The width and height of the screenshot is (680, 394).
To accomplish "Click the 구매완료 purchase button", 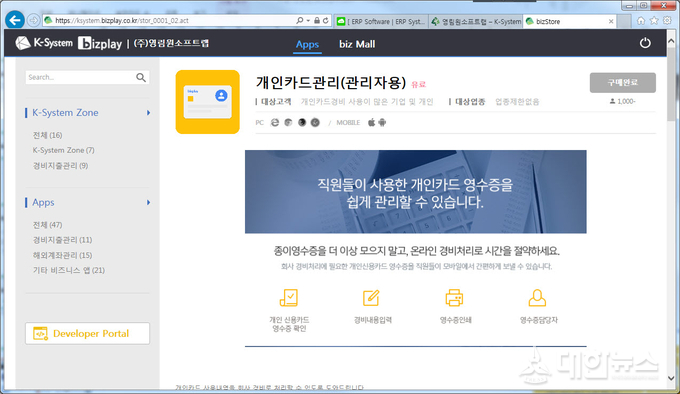I will 622,82.
